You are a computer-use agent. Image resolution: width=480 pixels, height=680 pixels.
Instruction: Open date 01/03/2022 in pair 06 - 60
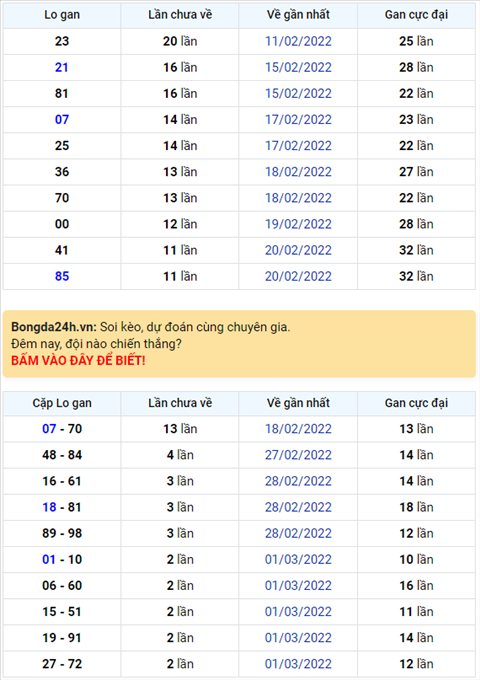(298, 585)
